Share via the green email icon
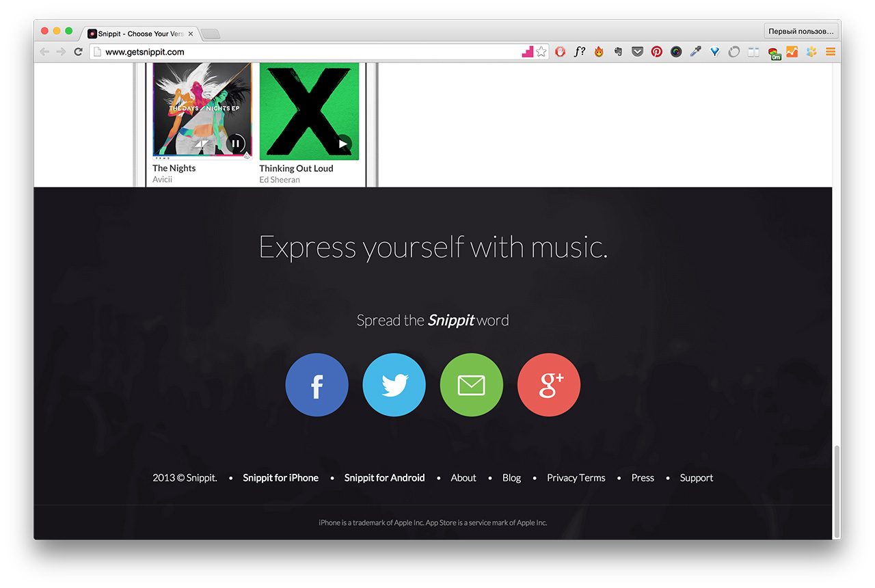Screen dimensions: 875x588 471,385
